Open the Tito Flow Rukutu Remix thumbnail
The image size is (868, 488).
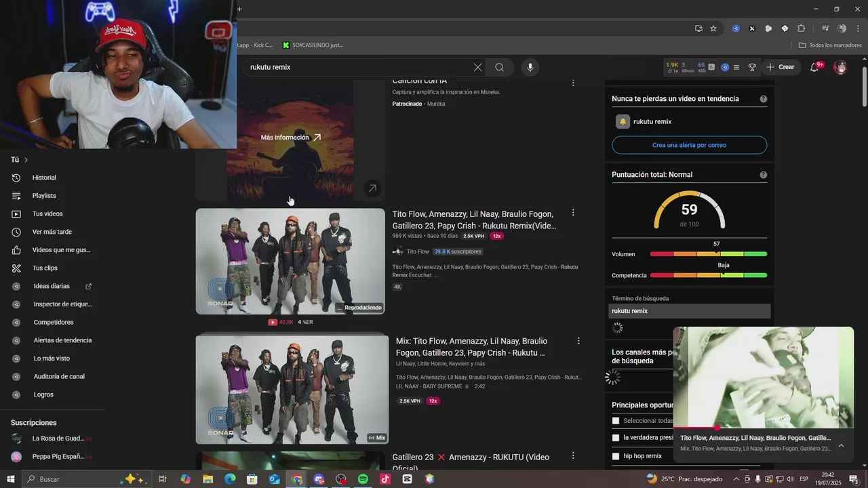(290, 261)
